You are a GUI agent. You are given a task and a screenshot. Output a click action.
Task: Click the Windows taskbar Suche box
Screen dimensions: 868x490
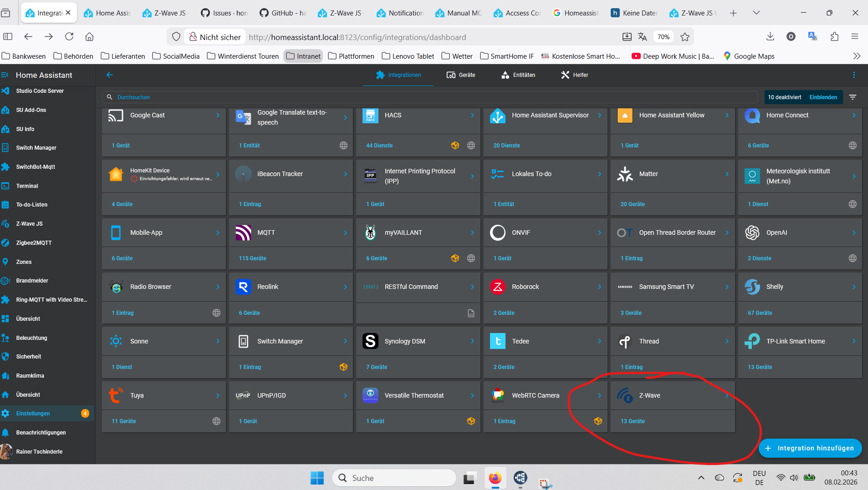coord(394,478)
